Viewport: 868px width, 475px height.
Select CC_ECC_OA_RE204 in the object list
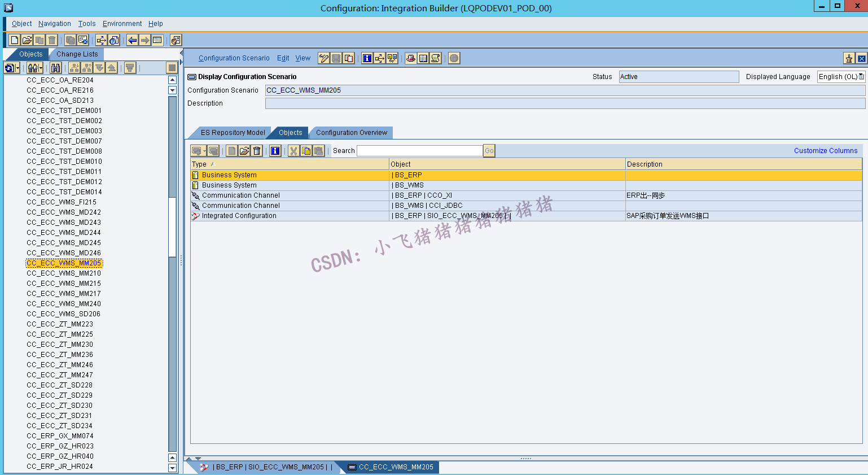click(60, 80)
